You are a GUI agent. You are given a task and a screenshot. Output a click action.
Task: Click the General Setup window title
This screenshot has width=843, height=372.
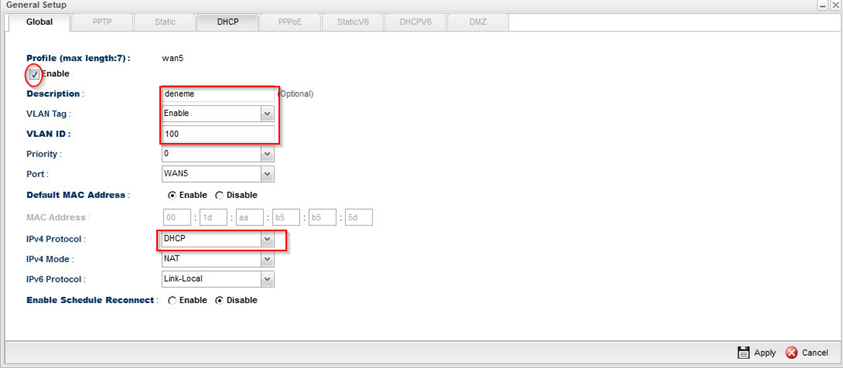pyautogui.click(x=36, y=5)
